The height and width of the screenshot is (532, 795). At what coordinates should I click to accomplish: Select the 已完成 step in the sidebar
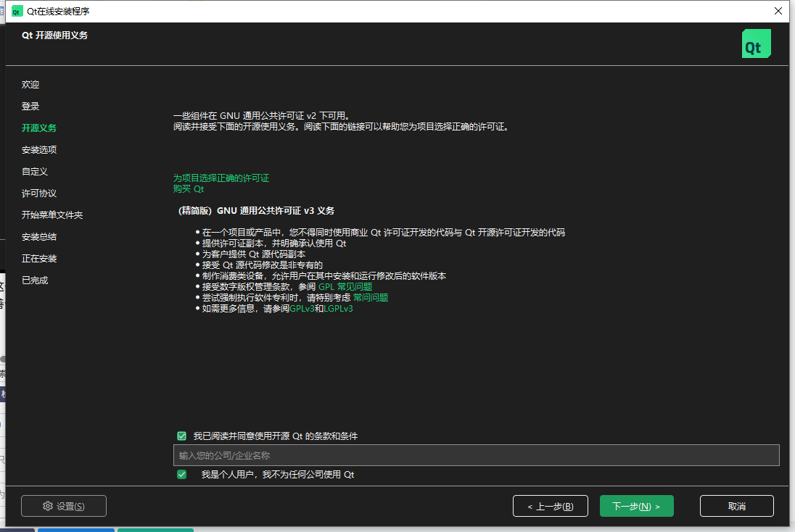pyautogui.click(x=35, y=280)
